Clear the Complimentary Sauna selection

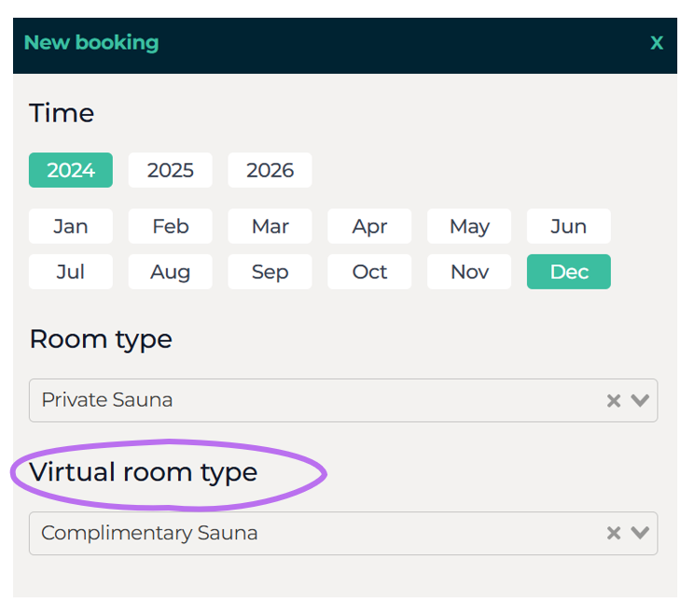tap(613, 533)
